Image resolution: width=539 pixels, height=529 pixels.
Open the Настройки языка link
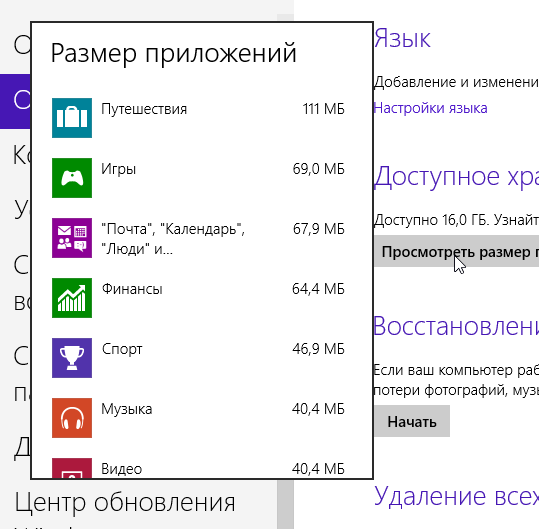[x=430, y=108]
